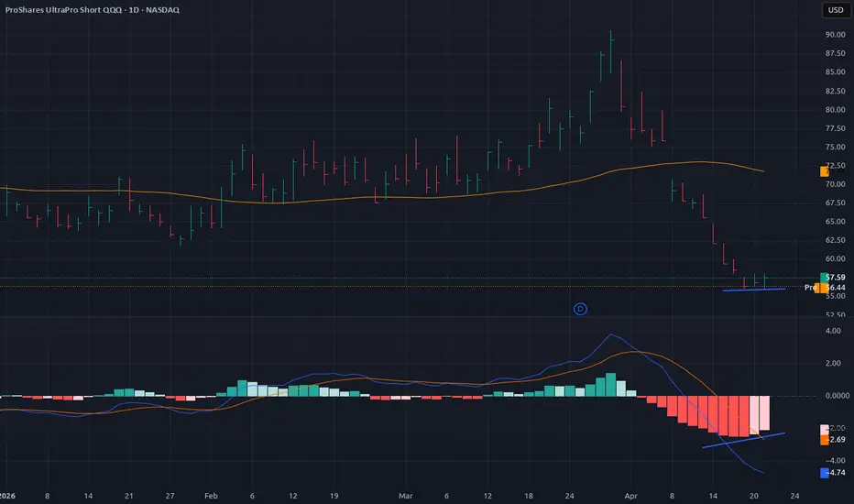Click the ProShares UltraPro Short QQQ title
Image resolution: width=854 pixels, height=504 pixels.
[64, 10]
